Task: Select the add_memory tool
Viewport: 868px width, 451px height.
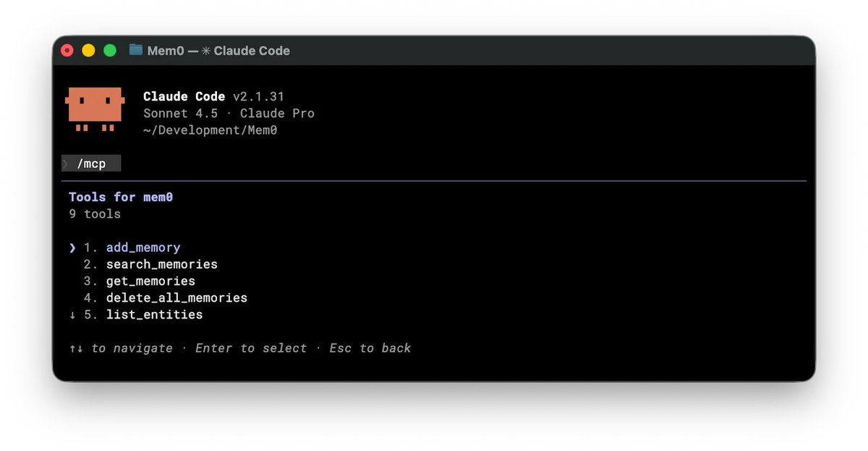Action: tap(143, 248)
